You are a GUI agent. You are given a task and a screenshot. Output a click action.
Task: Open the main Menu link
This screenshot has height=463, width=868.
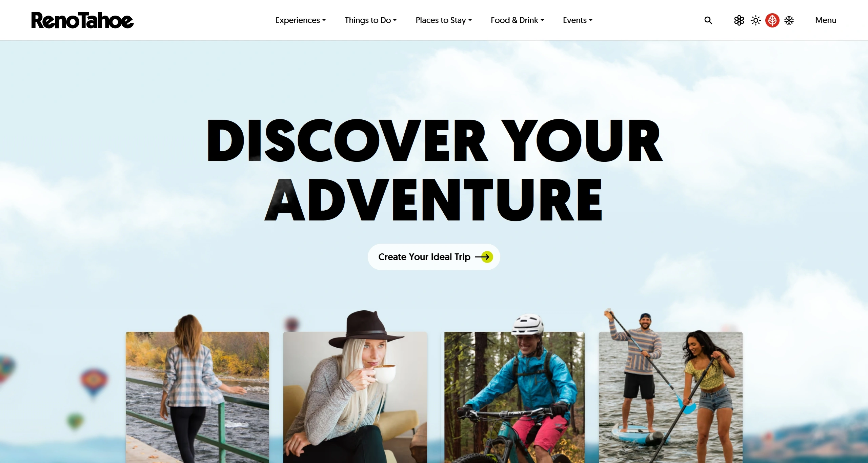(826, 20)
